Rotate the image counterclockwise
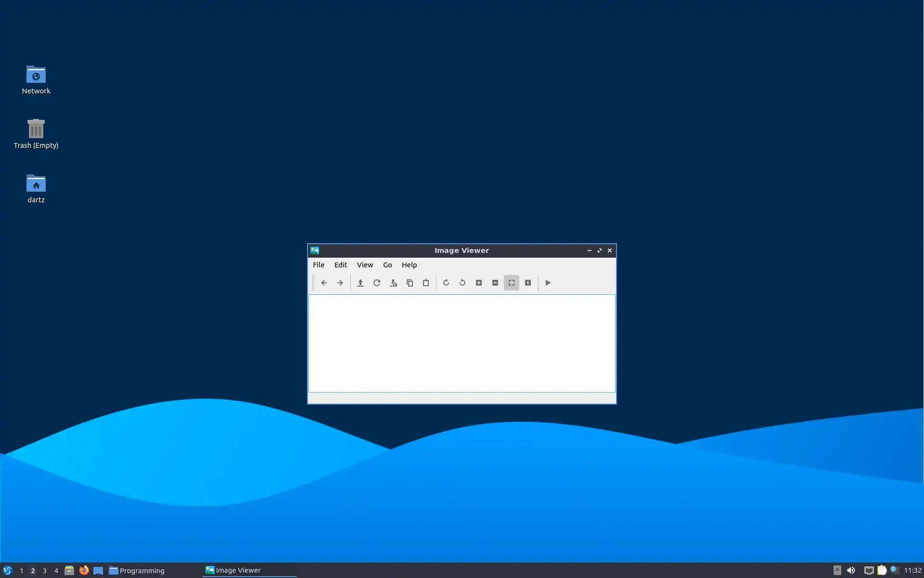 pyautogui.click(x=462, y=283)
